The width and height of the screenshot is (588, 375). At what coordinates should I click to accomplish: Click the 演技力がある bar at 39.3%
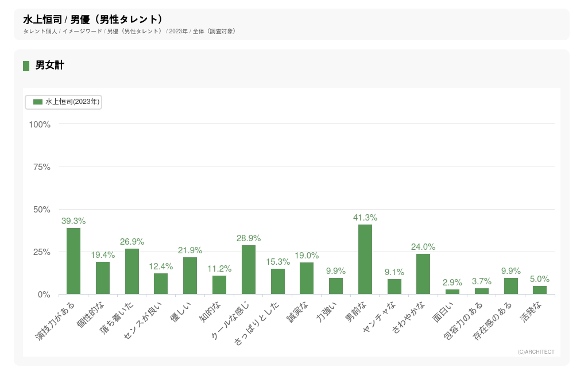click(x=73, y=261)
